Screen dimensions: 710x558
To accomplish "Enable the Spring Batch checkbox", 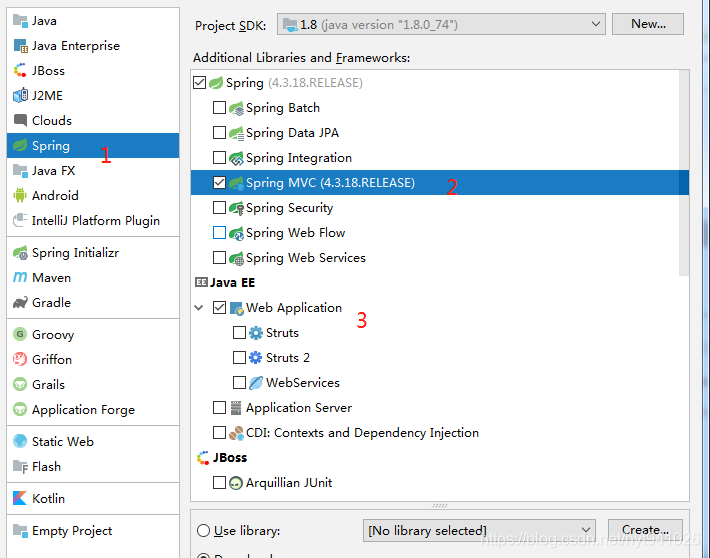I will click(219, 108).
